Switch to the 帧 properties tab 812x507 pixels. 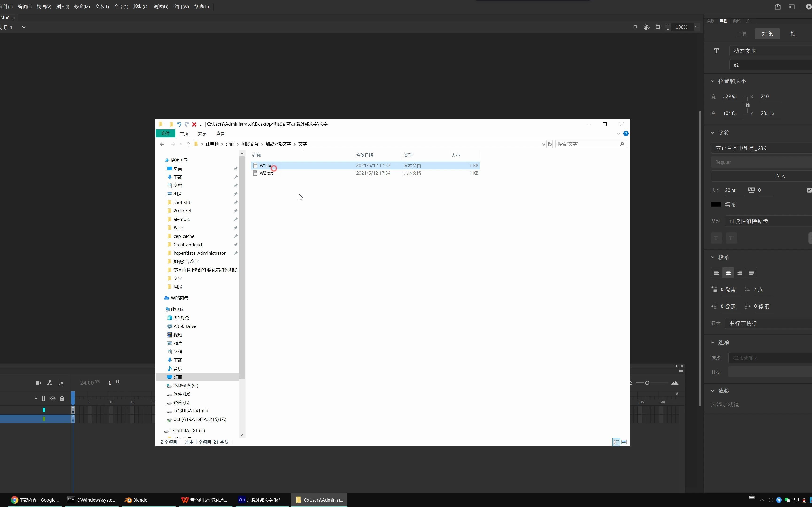pos(792,34)
